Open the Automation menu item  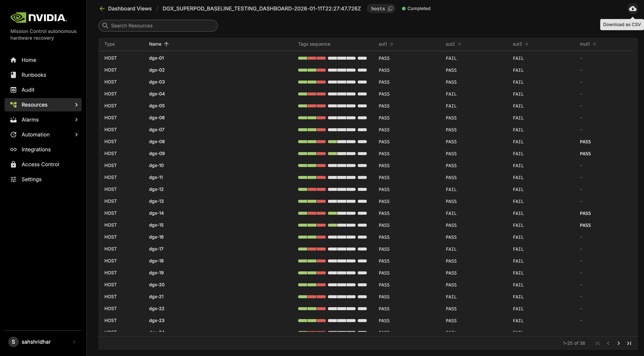[43, 135]
